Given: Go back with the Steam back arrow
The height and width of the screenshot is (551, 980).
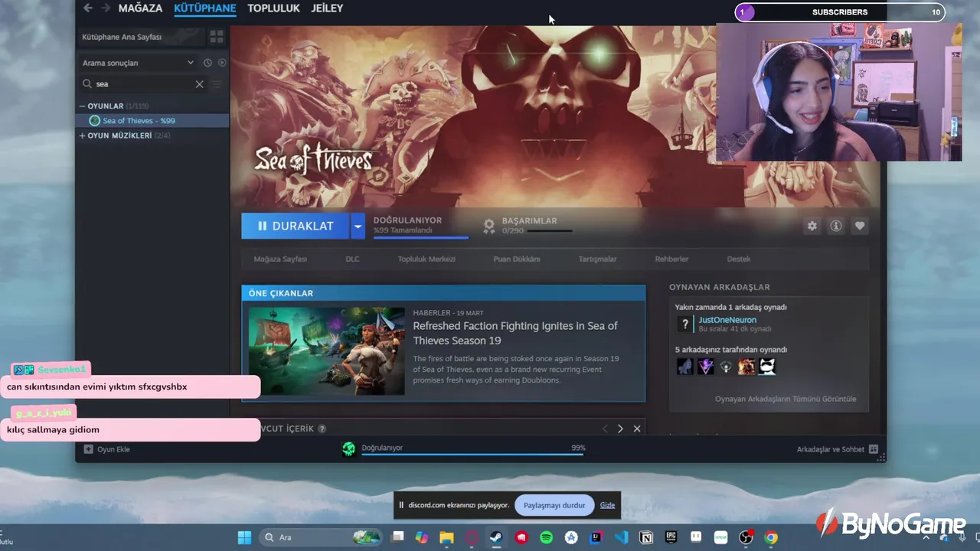Looking at the screenshot, I should tap(87, 8).
